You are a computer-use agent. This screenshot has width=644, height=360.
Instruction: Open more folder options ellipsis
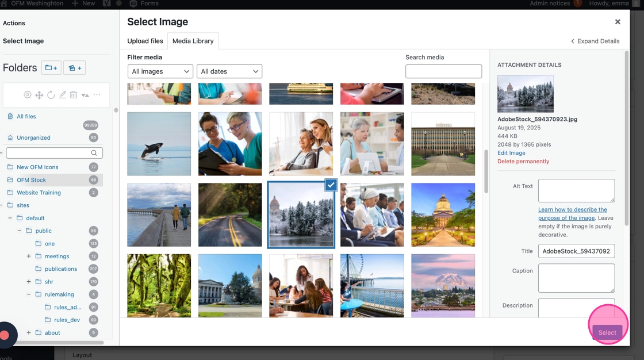(97, 94)
